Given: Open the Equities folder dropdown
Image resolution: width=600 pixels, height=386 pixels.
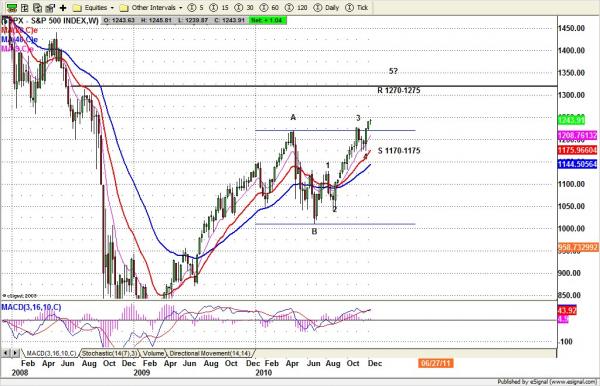Looking at the screenshot, I should click(94, 7).
